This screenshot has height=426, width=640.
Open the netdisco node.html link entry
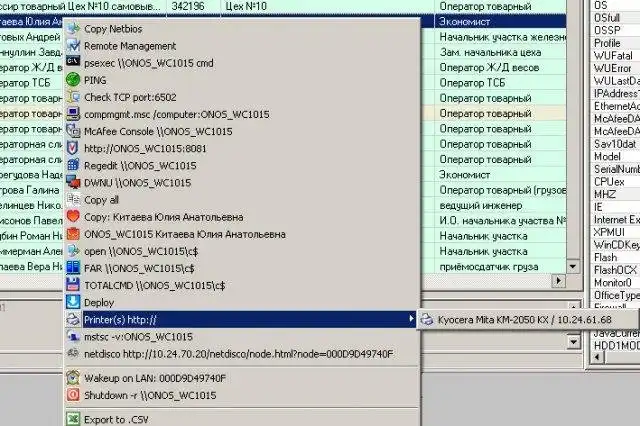pyautogui.click(x=242, y=354)
